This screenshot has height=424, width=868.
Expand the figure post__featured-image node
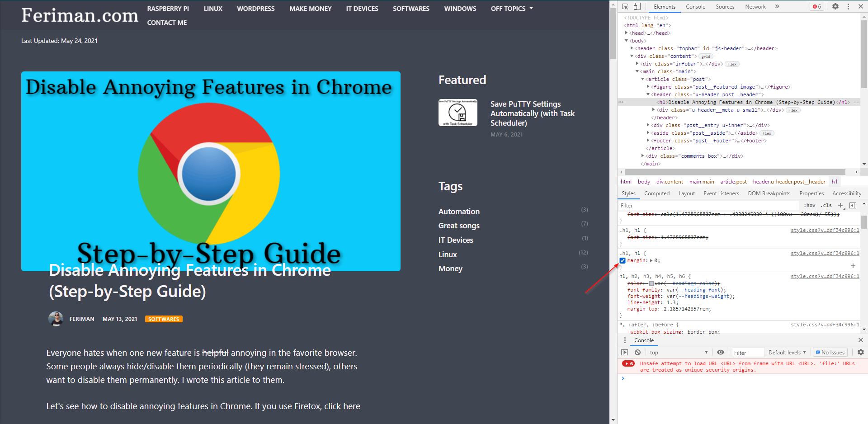pos(648,87)
